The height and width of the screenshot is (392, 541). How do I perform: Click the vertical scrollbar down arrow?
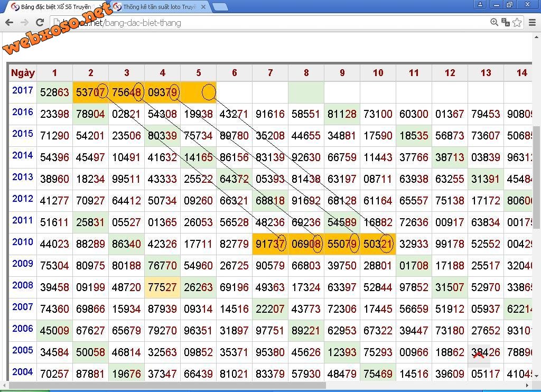[537, 376]
